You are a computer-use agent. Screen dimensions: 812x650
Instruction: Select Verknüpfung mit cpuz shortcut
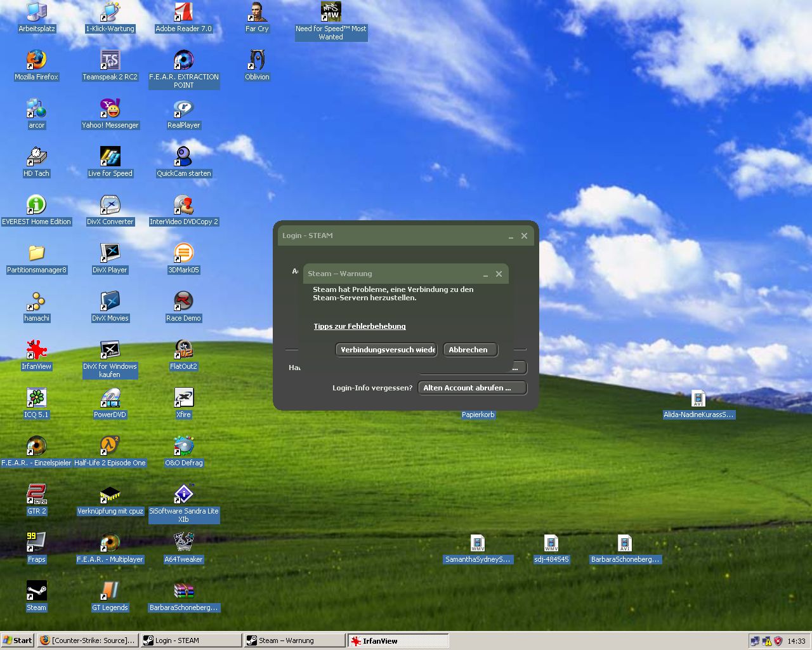point(110,500)
